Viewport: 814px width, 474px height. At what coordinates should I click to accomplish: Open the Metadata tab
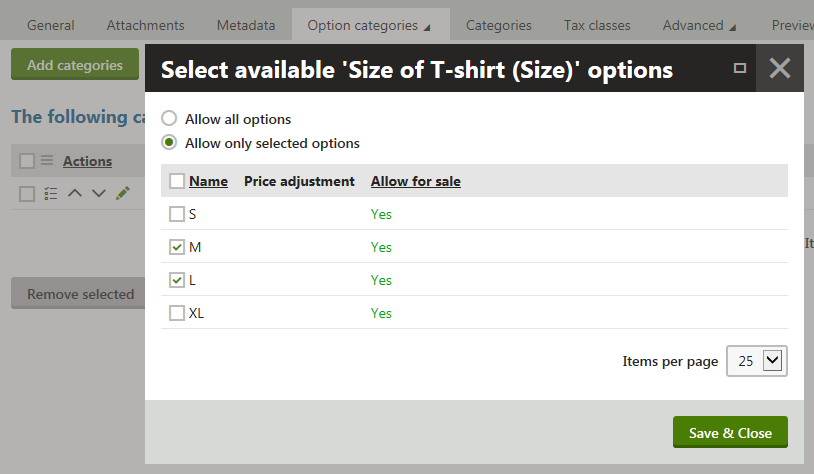click(246, 25)
